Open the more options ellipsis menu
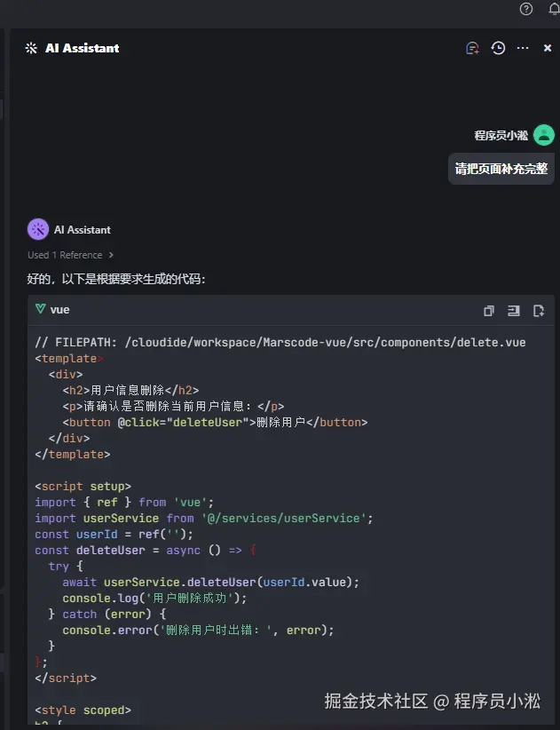 (523, 48)
